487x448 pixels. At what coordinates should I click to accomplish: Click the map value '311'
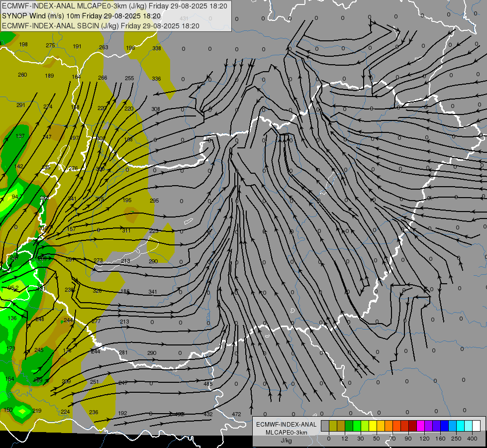click(x=126, y=230)
